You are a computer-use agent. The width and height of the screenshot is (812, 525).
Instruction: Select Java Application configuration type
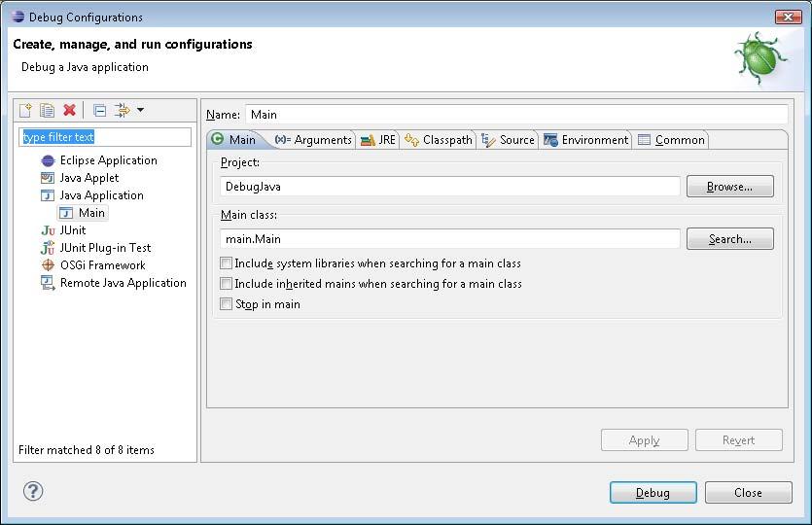[92, 195]
